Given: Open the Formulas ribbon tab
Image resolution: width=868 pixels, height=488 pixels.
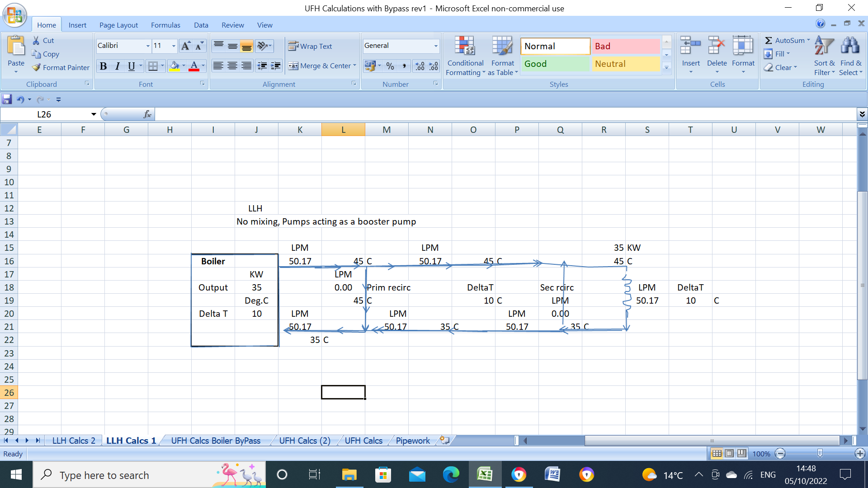Looking at the screenshot, I should 165,25.
